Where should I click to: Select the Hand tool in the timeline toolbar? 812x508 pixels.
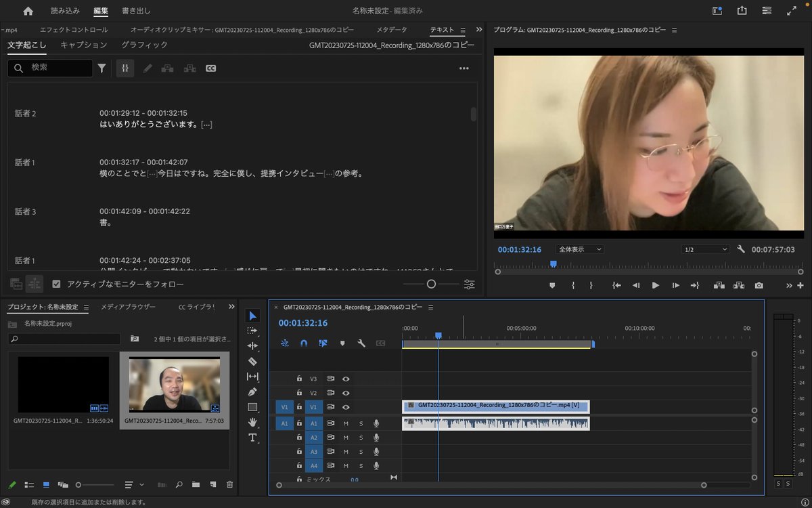(x=252, y=422)
